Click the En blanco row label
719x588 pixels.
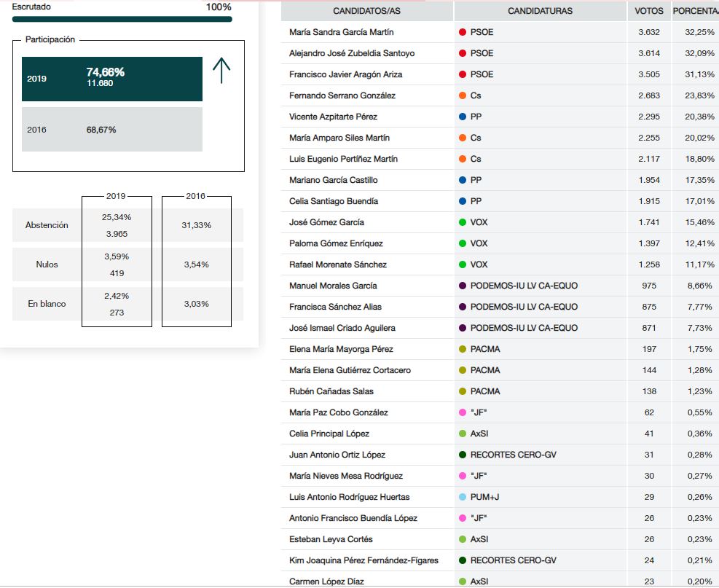[x=47, y=304]
